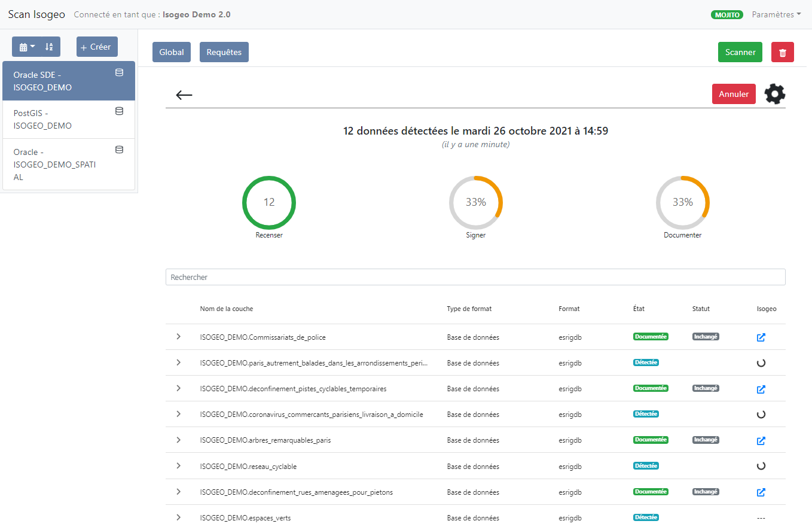Expand the deconfinement_rues_amenagees_pour_pietons row
This screenshot has height=530, width=812.
(x=178, y=492)
